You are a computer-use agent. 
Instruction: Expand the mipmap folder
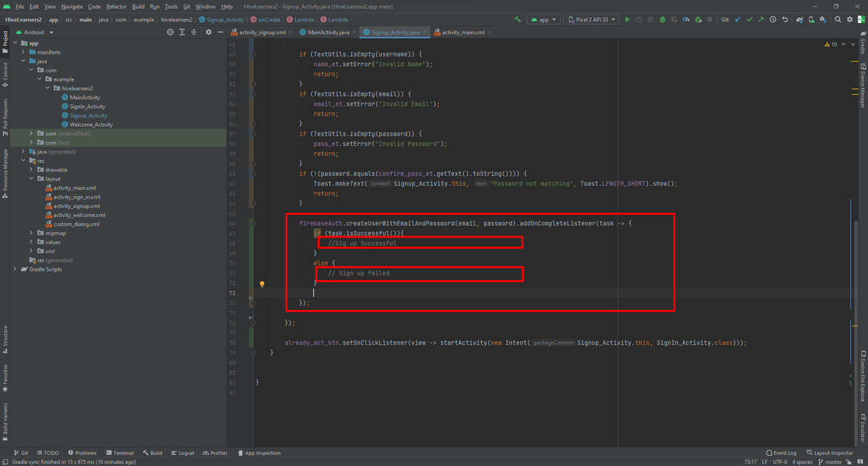tap(32, 233)
